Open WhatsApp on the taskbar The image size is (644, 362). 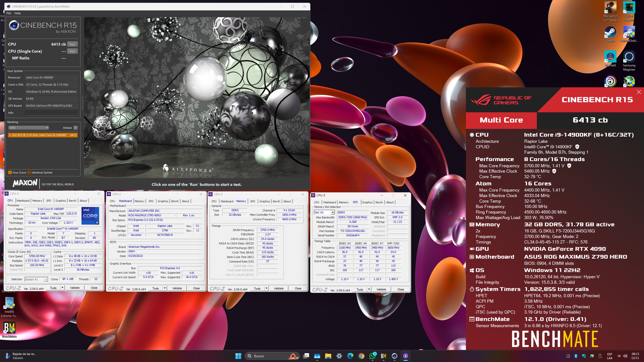coord(372,356)
